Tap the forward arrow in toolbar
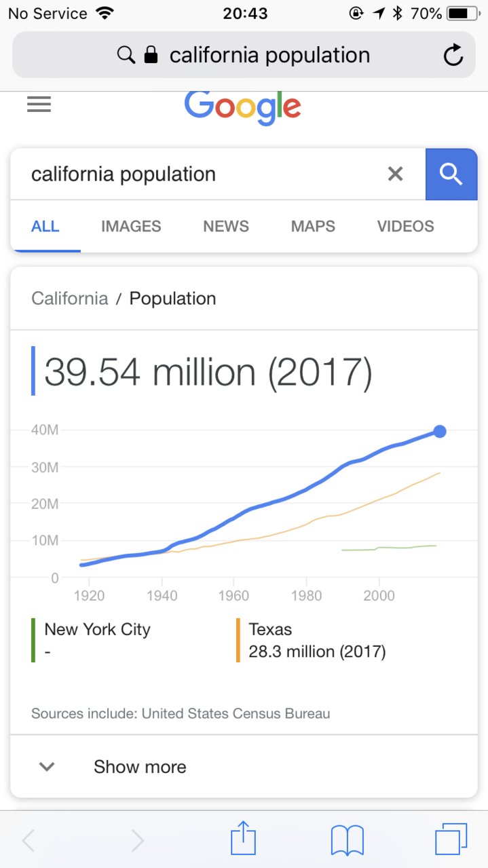 (138, 841)
